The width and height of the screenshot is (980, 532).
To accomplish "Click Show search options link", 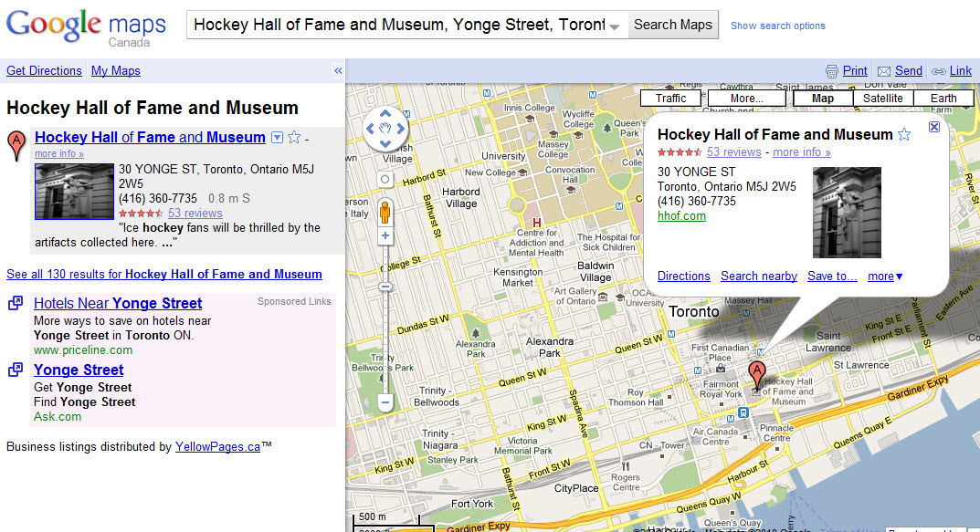I will [777, 26].
